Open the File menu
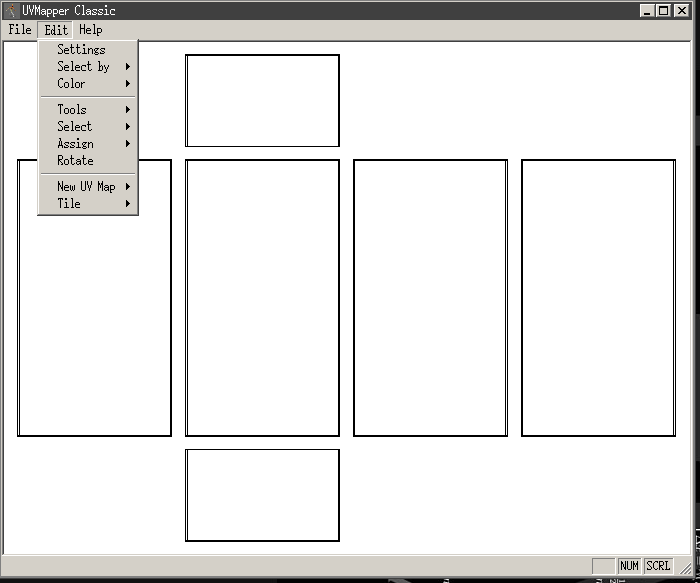The image size is (700, 583). [20, 30]
